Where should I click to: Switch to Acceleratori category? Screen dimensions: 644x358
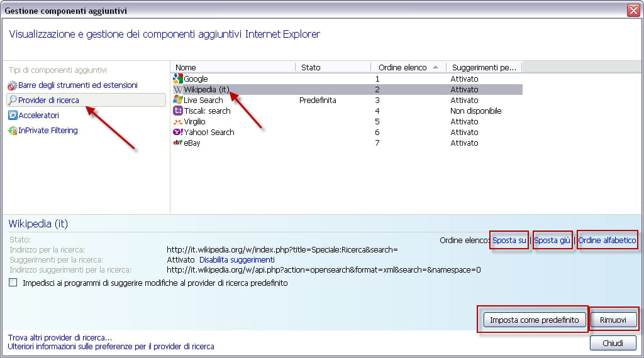(38, 115)
